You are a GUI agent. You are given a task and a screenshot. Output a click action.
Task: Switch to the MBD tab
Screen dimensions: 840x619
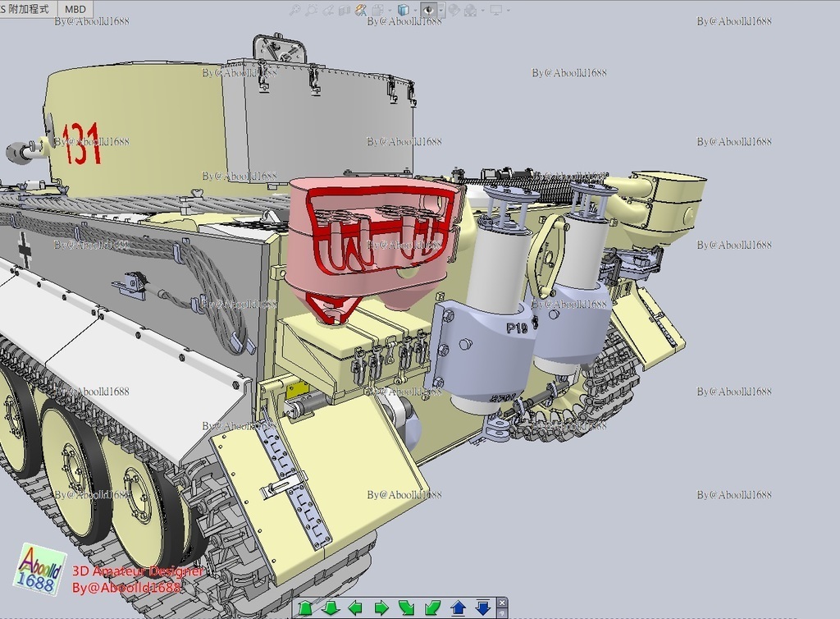(x=76, y=7)
